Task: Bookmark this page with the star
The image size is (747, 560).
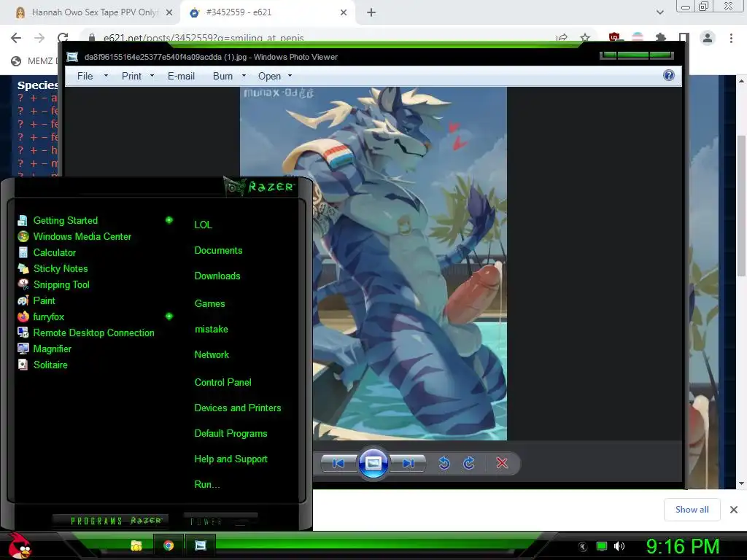Action: (x=585, y=38)
